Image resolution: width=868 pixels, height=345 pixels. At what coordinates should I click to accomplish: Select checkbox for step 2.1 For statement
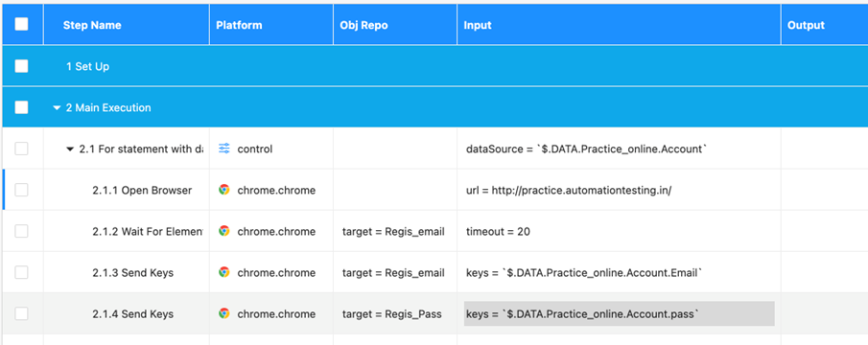22,149
